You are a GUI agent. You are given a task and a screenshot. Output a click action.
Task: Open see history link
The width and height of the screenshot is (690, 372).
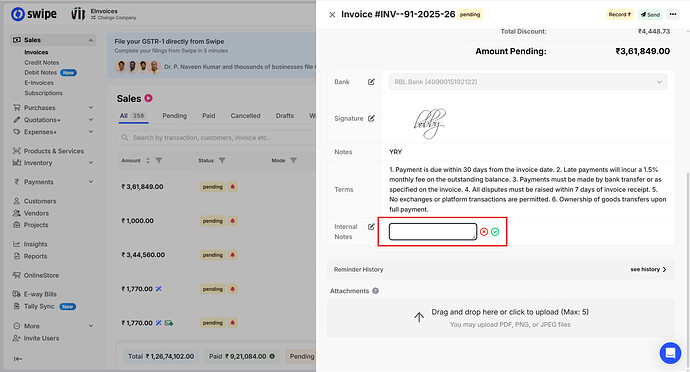point(648,269)
